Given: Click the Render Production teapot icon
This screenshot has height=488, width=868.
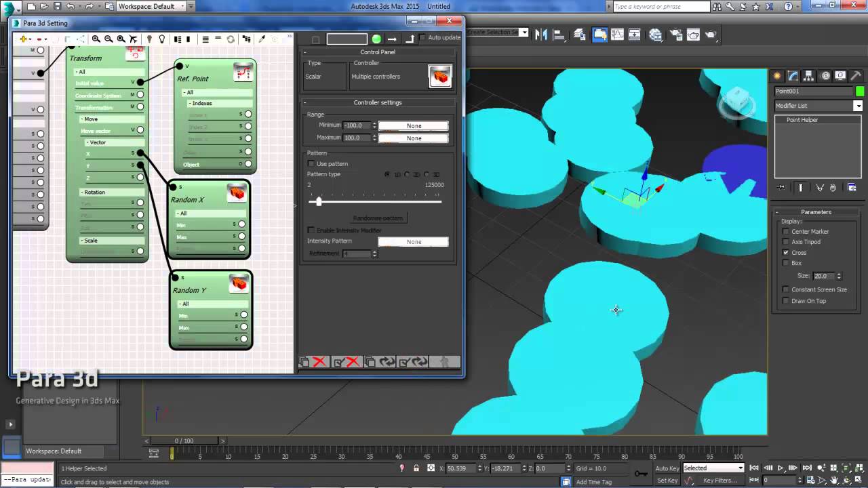Looking at the screenshot, I should pos(711,35).
